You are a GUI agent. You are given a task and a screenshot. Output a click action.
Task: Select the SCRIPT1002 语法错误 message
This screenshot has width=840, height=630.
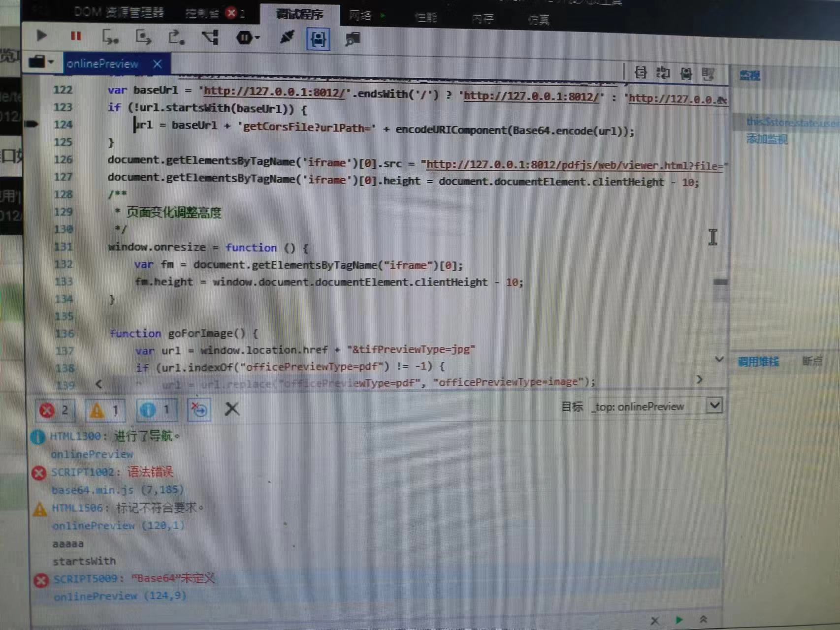click(112, 472)
